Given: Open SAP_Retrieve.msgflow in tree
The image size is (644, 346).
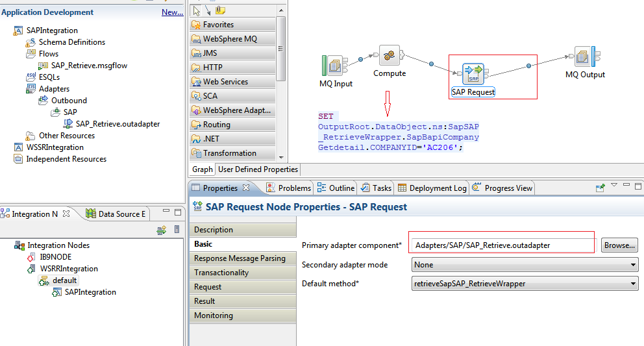Looking at the screenshot, I should (89, 66).
